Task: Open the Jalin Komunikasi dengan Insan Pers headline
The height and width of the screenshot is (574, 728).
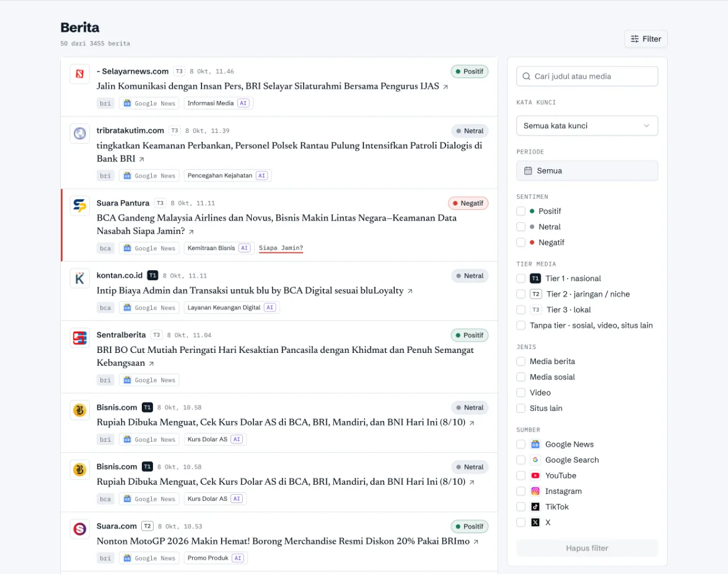Action: tap(268, 86)
